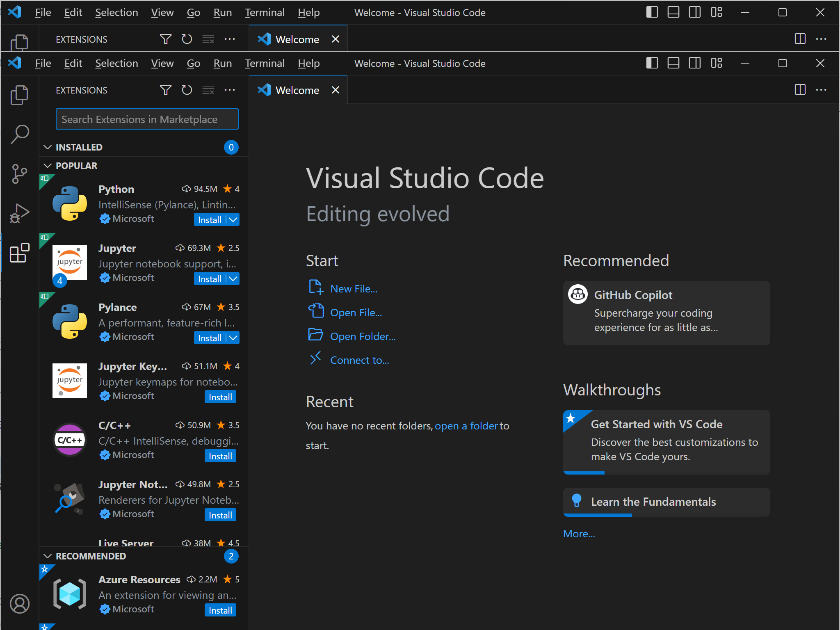Click the Jupyter Notebook Renderers extension icon
Image resolution: width=840 pixels, height=630 pixels.
coord(70,499)
